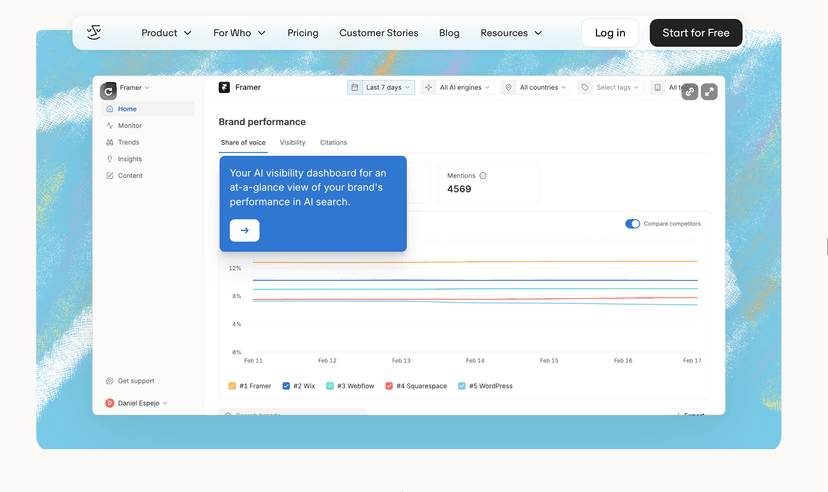Open the All countries dropdown
This screenshot has height=492, width=828.
[536, 88]
